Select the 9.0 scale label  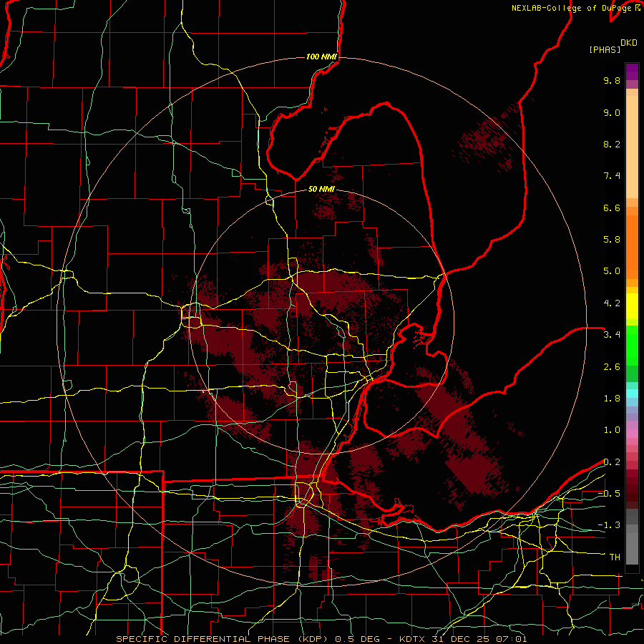pos(612,112)
